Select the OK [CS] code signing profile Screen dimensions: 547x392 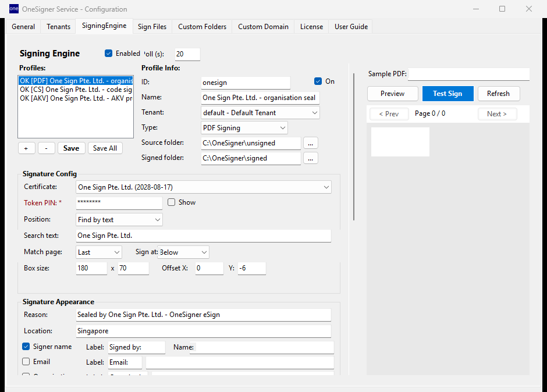pos(76,90)
